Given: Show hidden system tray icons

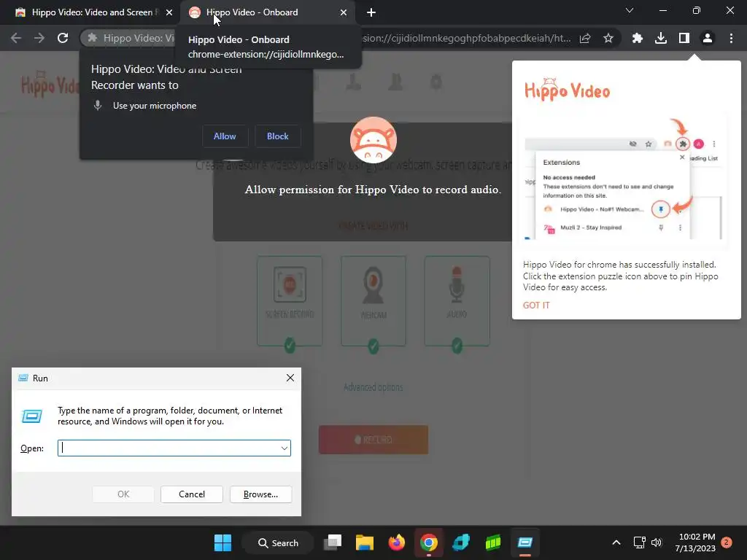Looking at the screenshot, I should click(x=616, y=542).
